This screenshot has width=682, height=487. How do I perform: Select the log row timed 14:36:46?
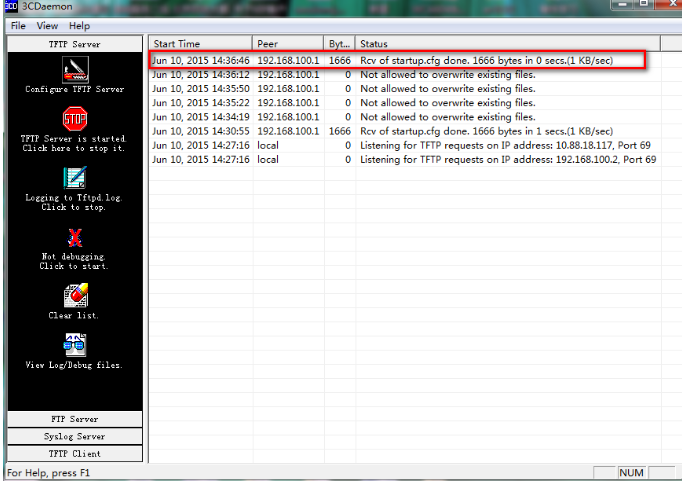405,60
